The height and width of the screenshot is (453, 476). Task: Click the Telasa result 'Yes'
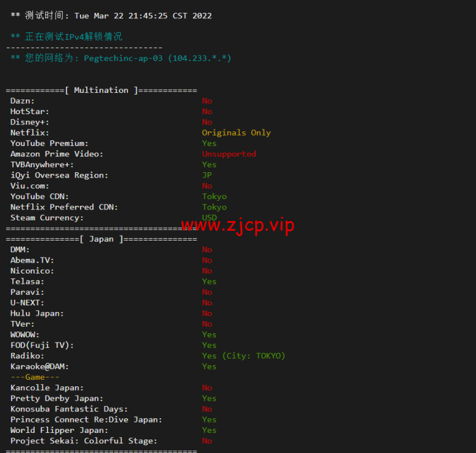pyautogui.click(x=209, y=281)
